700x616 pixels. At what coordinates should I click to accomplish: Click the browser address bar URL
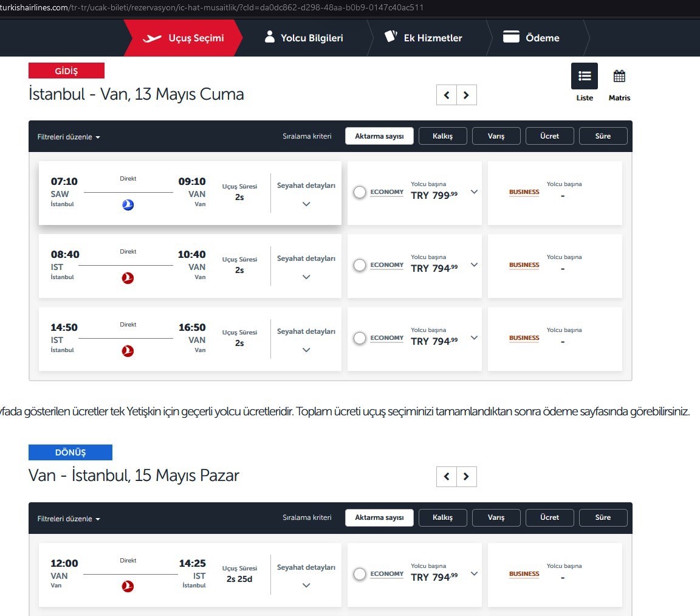pos(211,7)
